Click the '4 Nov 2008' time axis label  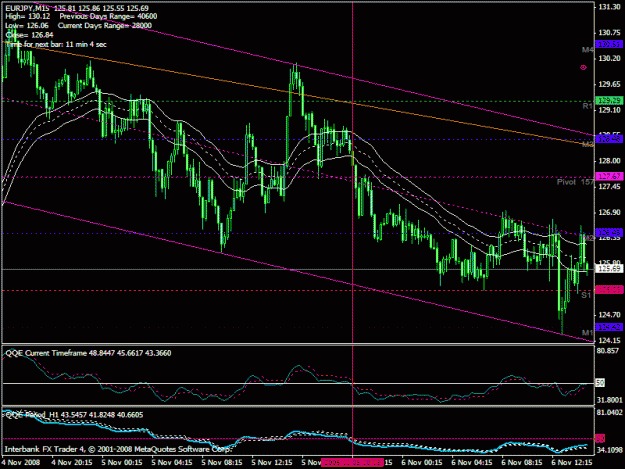(x=21, y=462)
